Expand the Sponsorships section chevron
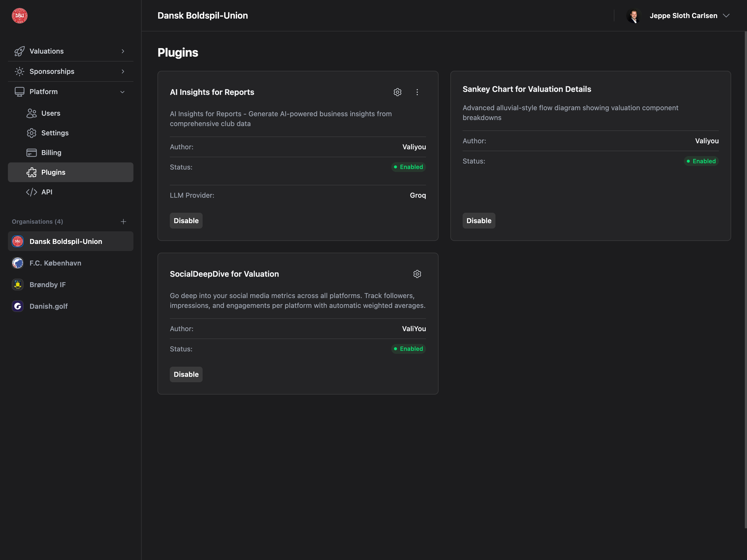 point(123,72)
